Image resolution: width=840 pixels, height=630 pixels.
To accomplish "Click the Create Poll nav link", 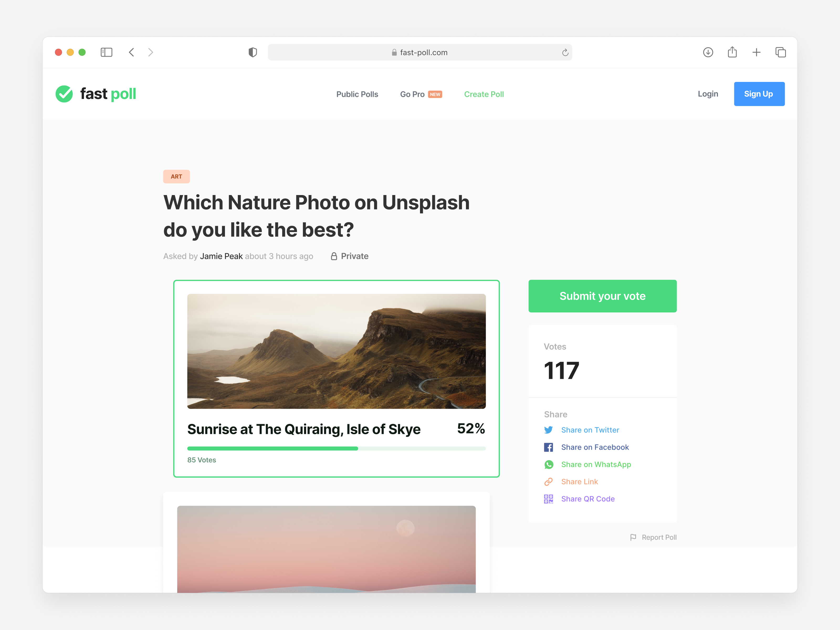I will 484,94.
